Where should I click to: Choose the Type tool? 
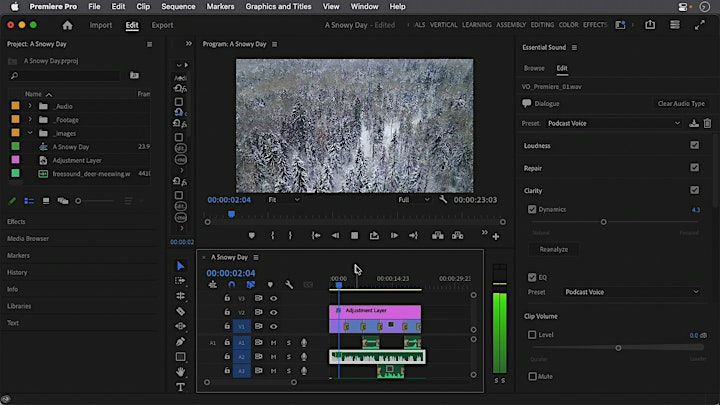coord(181,386)
